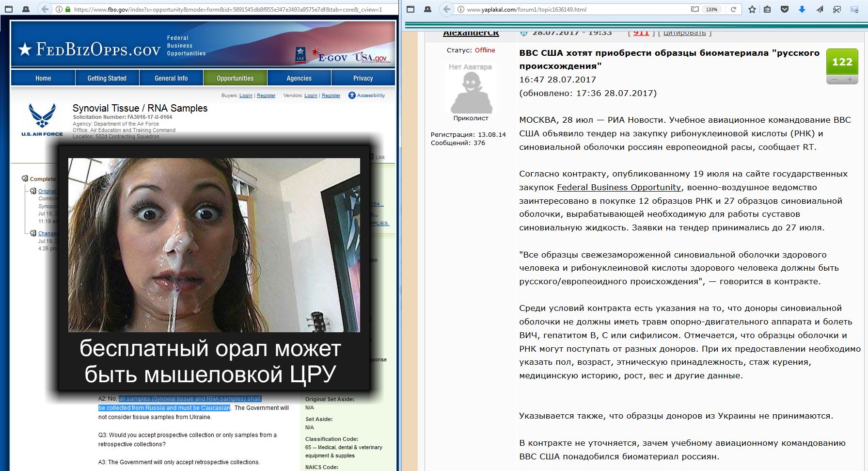Click the blue Accessibility figure icon

pos(352,96)
